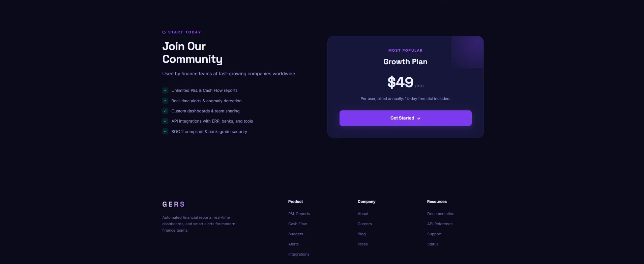Open the About link under Company
644x264 pixels.
pyautogui.click(x=363, y=214)
